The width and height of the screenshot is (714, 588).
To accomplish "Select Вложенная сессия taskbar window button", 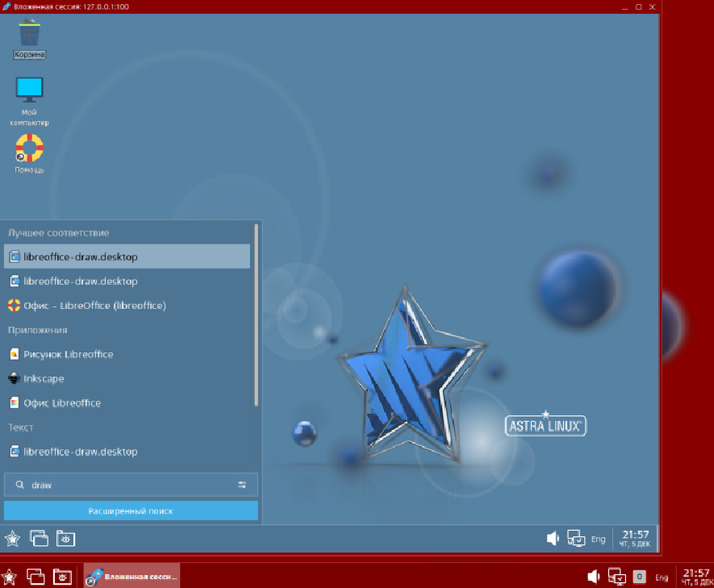I will click(x=132, y=576).
